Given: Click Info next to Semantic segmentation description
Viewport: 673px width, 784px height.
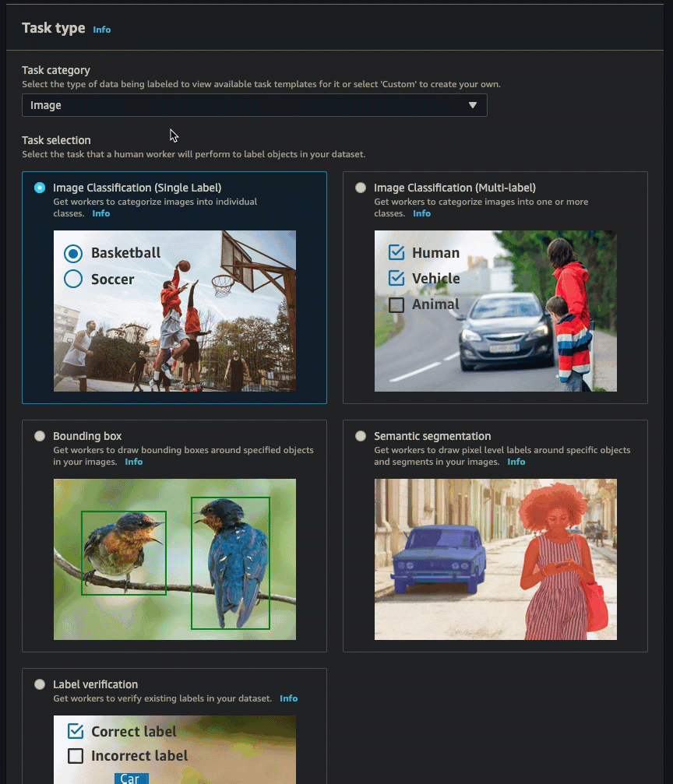Looking at the screenshot, I should pos(516,462).
